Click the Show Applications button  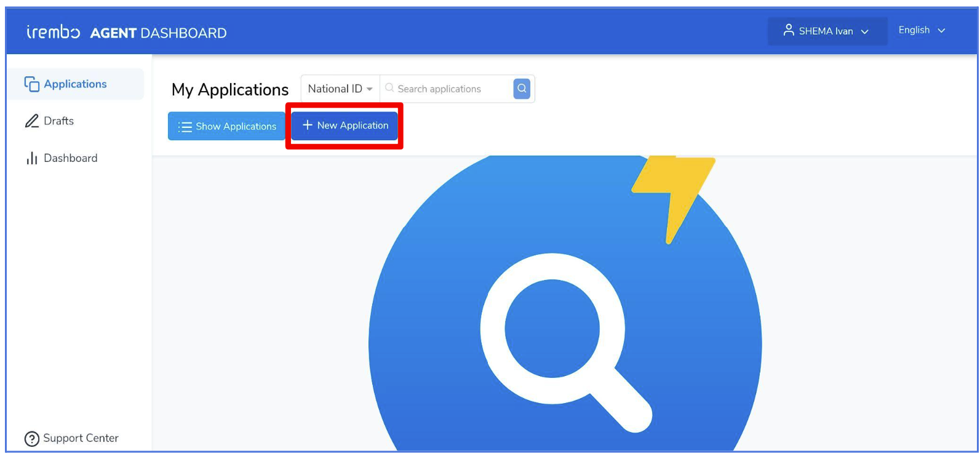point(226,126)
